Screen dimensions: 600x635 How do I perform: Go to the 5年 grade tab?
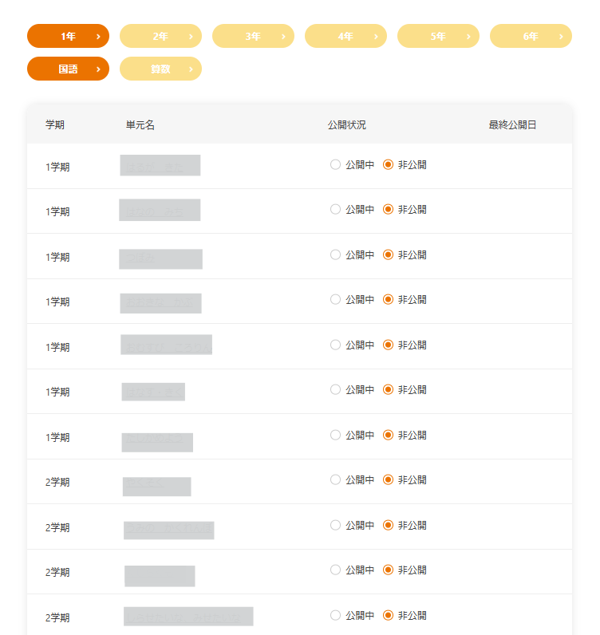coord(438,36)
